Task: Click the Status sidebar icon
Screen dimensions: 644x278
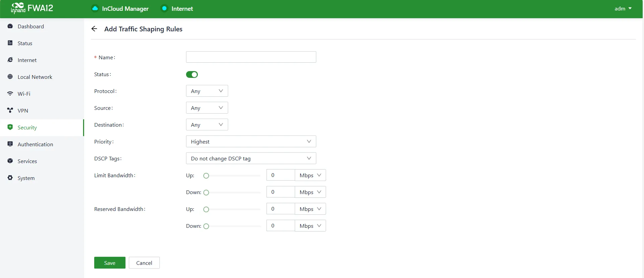Action: point(10,43)
